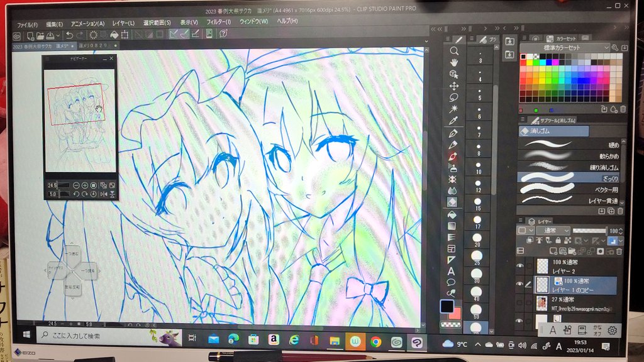644x362 pixels.
Task: Select the Blend tool
Action: click(x=452, y=191)
